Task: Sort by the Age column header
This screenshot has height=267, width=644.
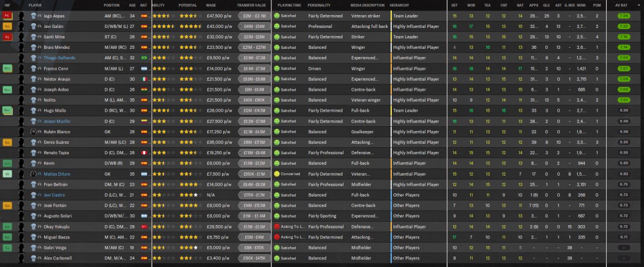Action: (x=133, y=5)
